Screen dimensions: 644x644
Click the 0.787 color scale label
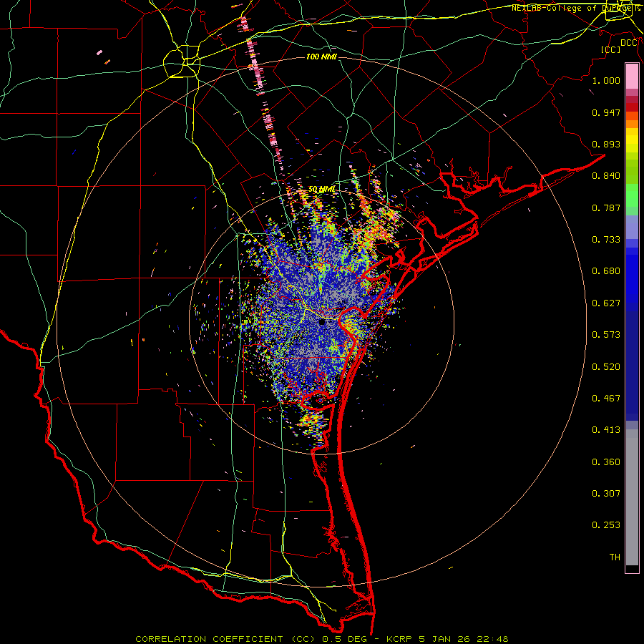click(606, 208)
